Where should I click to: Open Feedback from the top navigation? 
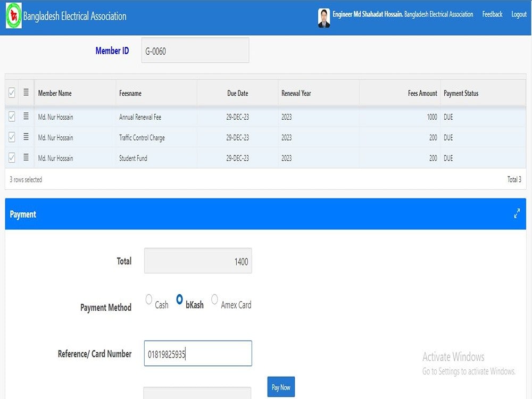click(492, 14)
